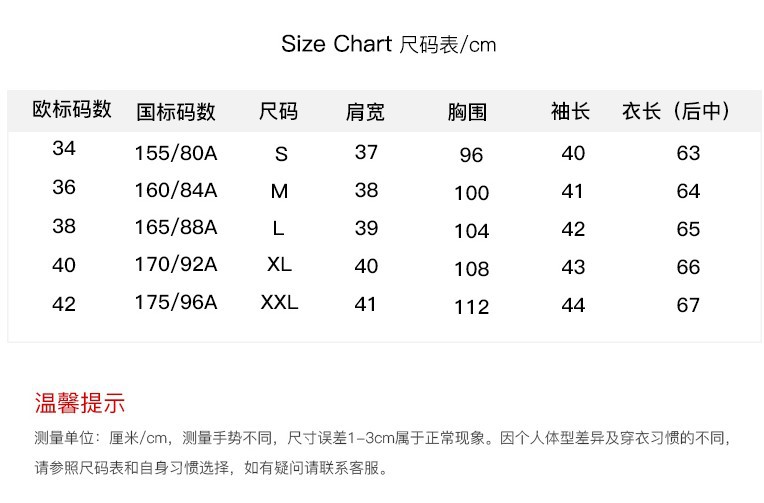
Task: Click the red 温馨提示 heading
Action: coord(80,404)
